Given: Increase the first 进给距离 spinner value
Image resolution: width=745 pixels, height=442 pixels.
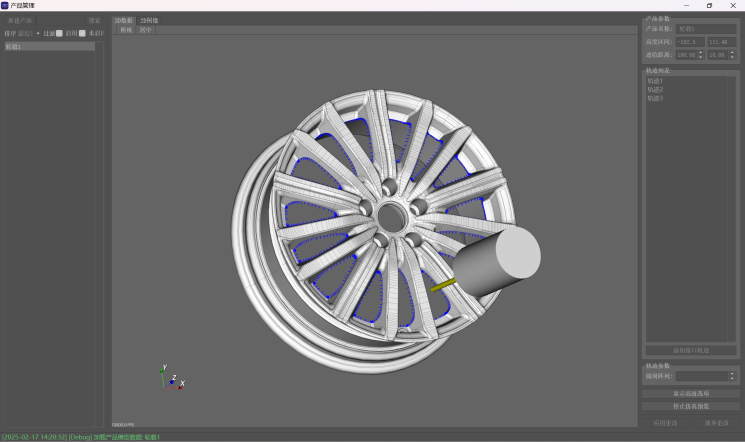Looking at the screenshot, I should click(700, 52).
